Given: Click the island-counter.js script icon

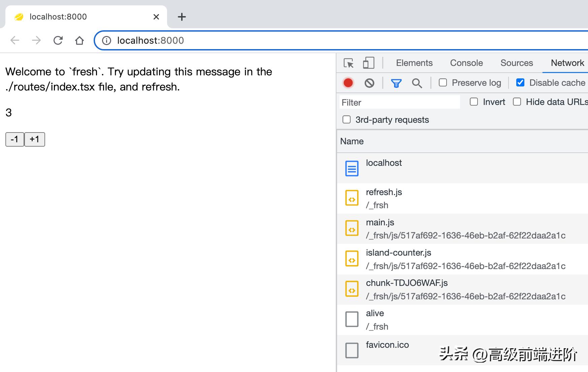Looking at the screenshot, I should tap(352, 259).
